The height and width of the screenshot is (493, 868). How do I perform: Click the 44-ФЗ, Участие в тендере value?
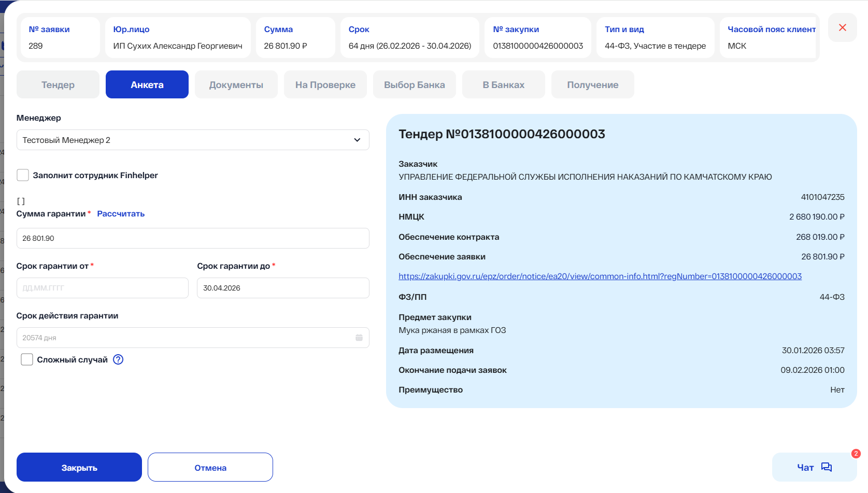point(655,46)
